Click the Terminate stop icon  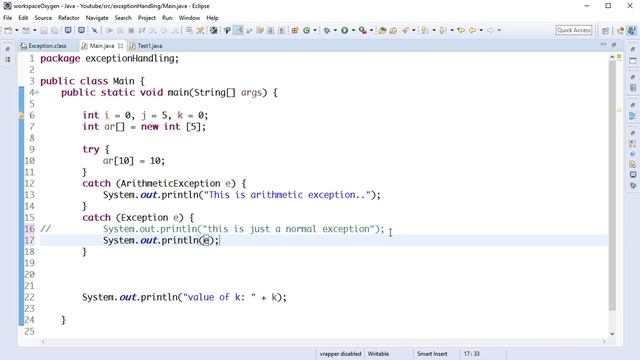coord(131,30)
